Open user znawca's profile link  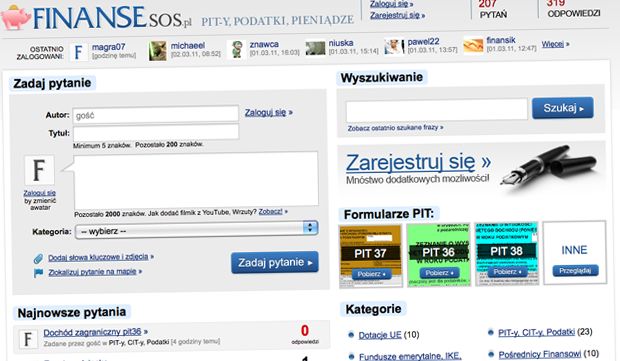pyautogui.click(x=264, y=44)
